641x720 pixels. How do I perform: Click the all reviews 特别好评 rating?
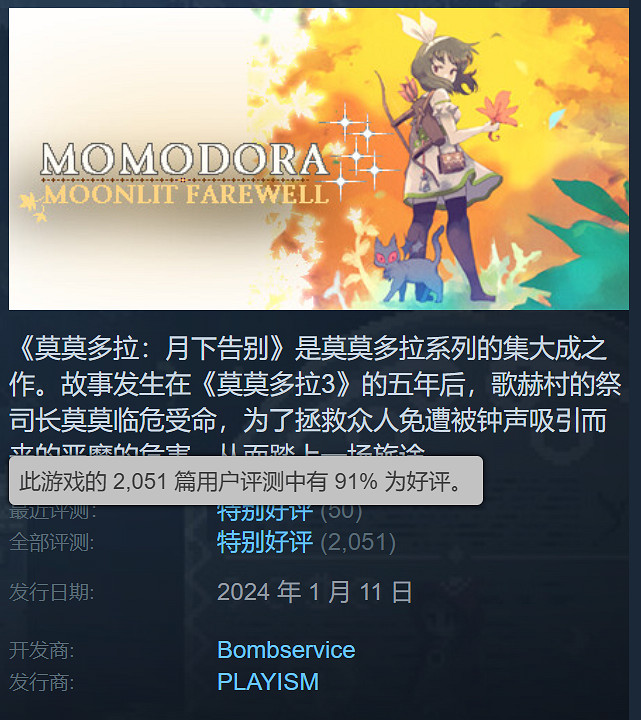(x=265, y=542)
